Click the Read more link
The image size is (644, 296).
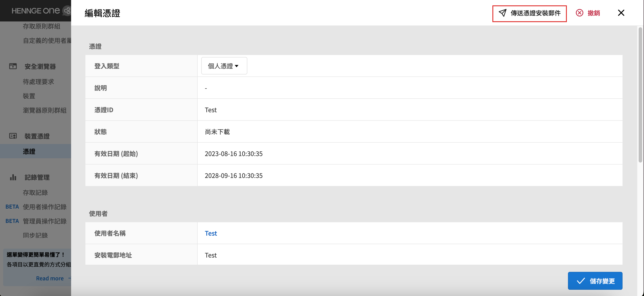tap(50, 278)
